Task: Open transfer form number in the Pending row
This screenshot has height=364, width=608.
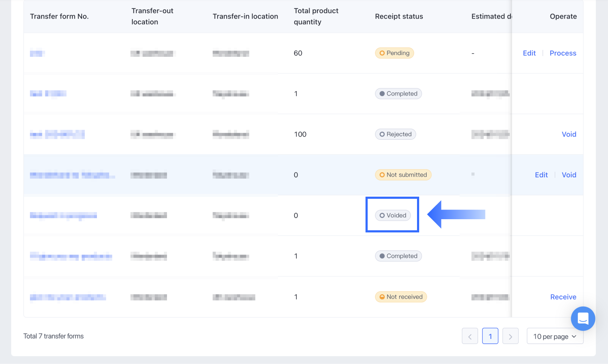Action: [36, 54]
